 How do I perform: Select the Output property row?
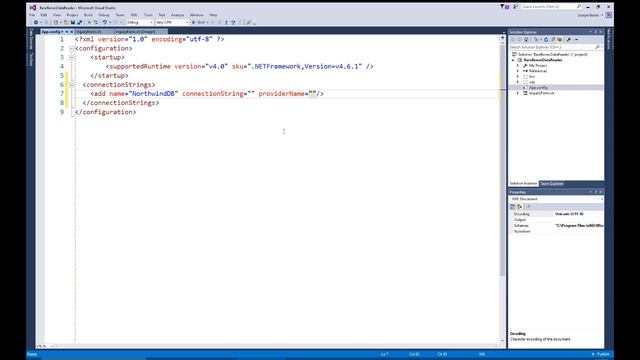557,220
